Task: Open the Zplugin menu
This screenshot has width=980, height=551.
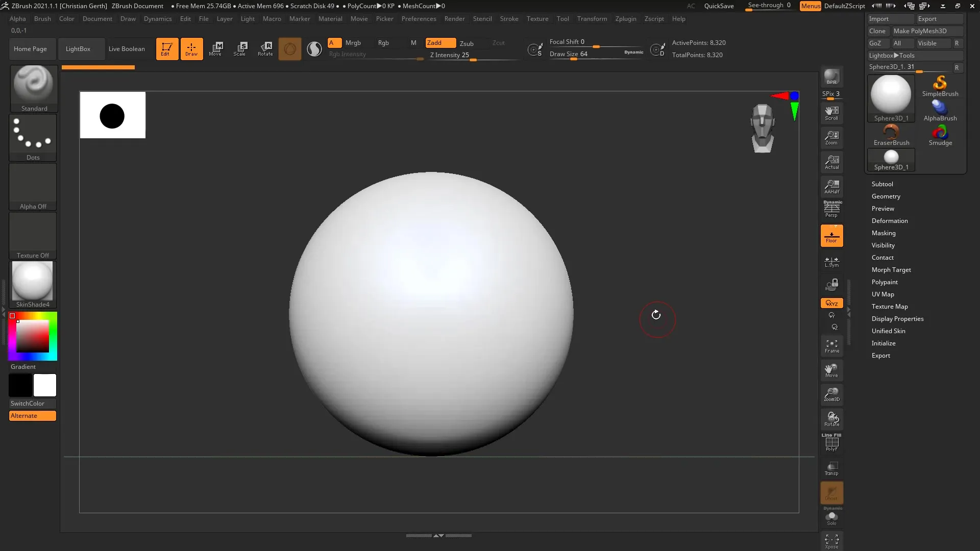Action: [626, 19]
